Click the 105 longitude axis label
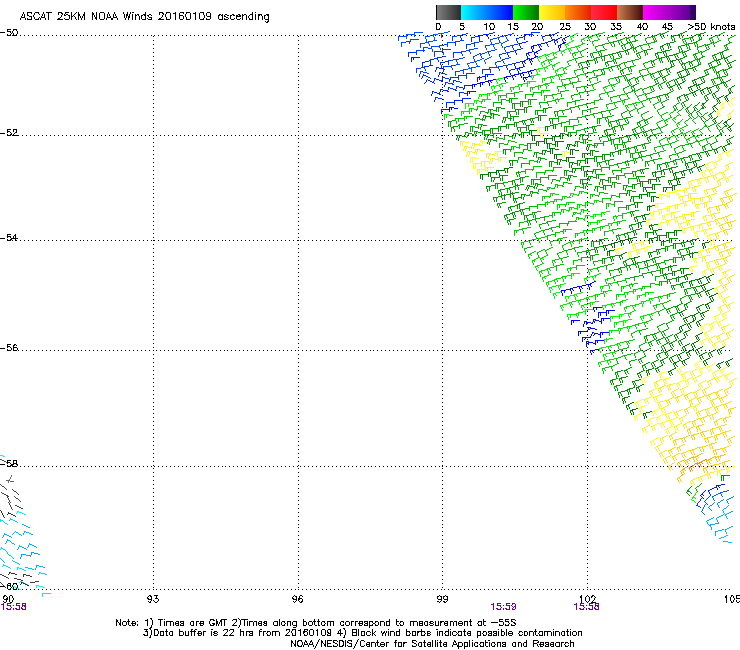This screenshot has height=650, width=740. coord(732,599)
